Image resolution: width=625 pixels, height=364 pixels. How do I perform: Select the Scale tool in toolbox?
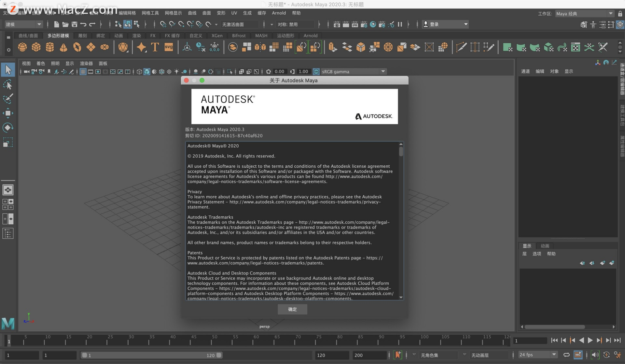pos(8,142)
